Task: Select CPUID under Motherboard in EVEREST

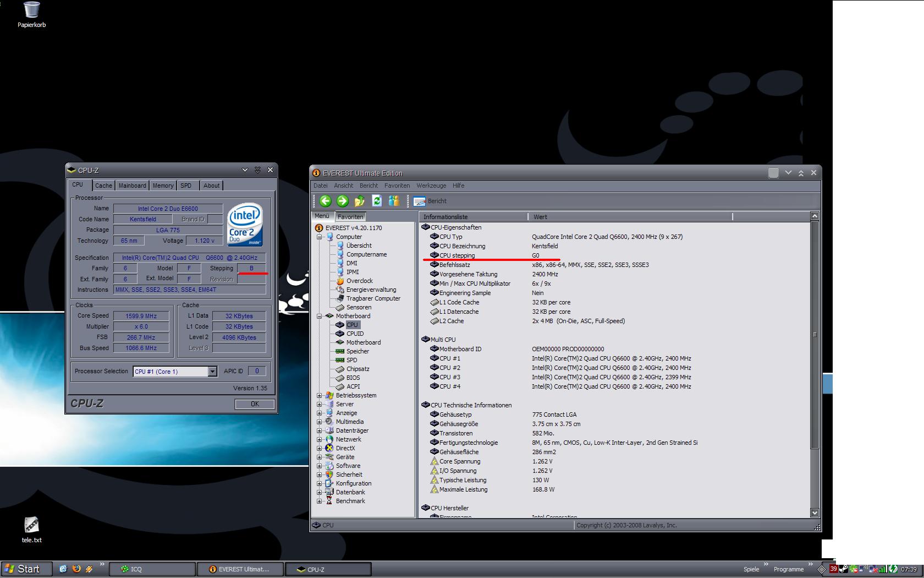Action: pyautogui.click(x=355, y=334)
